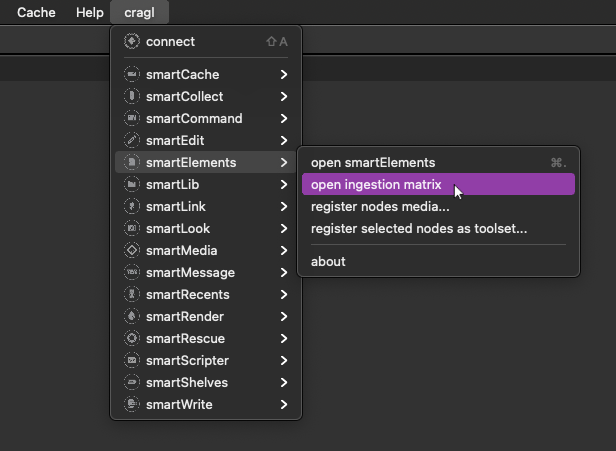Click the smartRescue lifebuoy icon
The image size is (616, 451).
click(x=131, y=339)
